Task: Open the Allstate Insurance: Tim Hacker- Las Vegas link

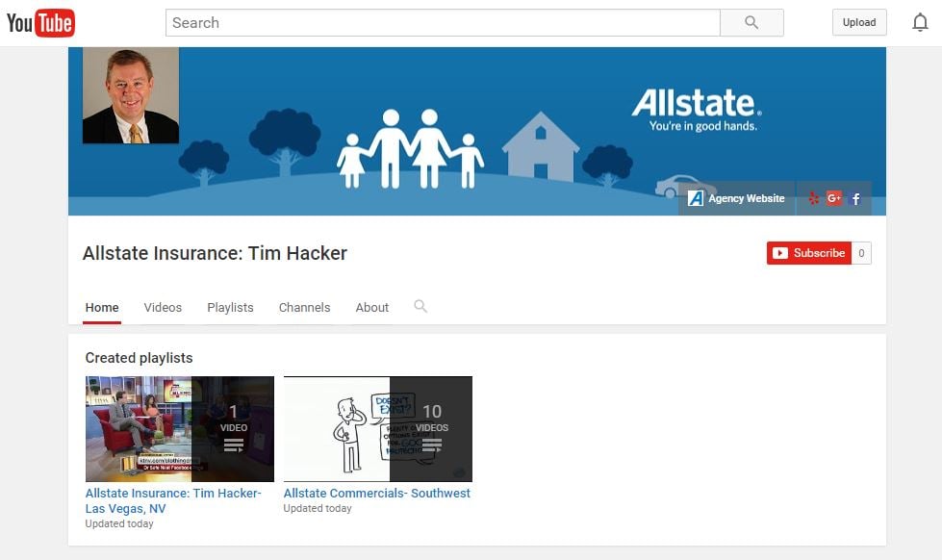Action: pos(173,500)
